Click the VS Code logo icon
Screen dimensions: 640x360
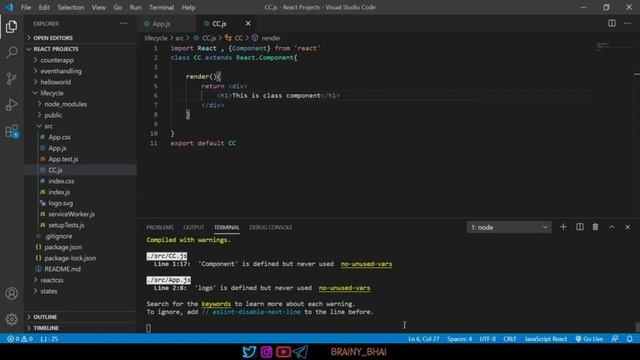pos(9,7)
